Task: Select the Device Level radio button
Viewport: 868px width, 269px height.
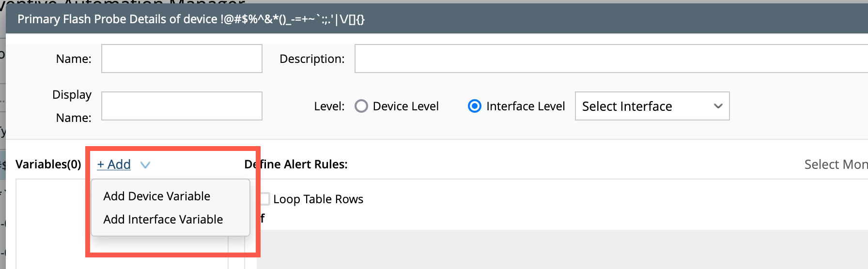Action: pos(361,106)
